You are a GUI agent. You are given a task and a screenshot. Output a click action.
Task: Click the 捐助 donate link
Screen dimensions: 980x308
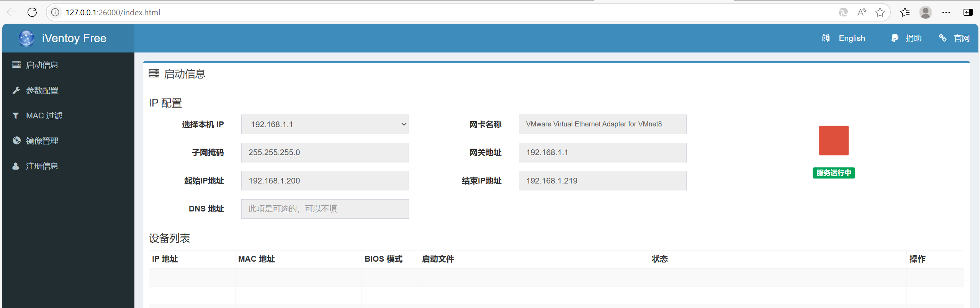pos(913,38)
